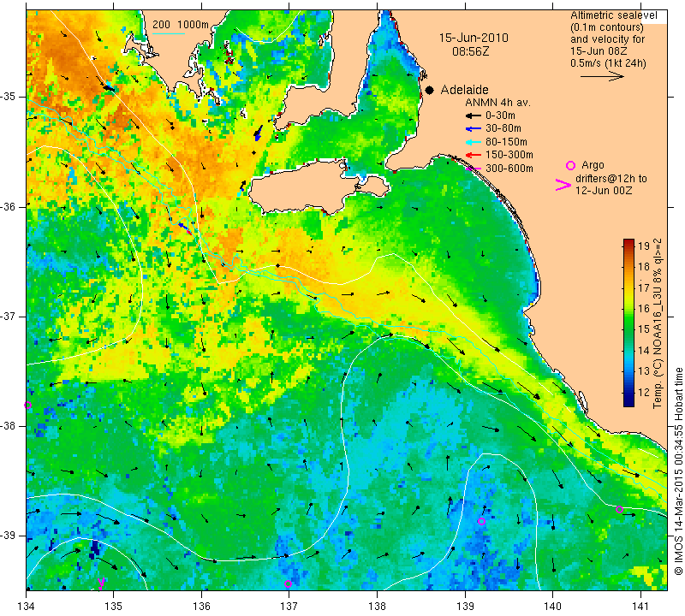Click the black Adelaide city marker dot
The height and width of the screenshot is (616, 685).
tap(430, 90)
